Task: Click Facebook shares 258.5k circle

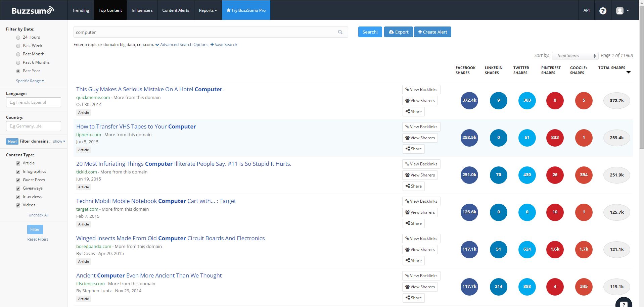Action: pos(469,138)
